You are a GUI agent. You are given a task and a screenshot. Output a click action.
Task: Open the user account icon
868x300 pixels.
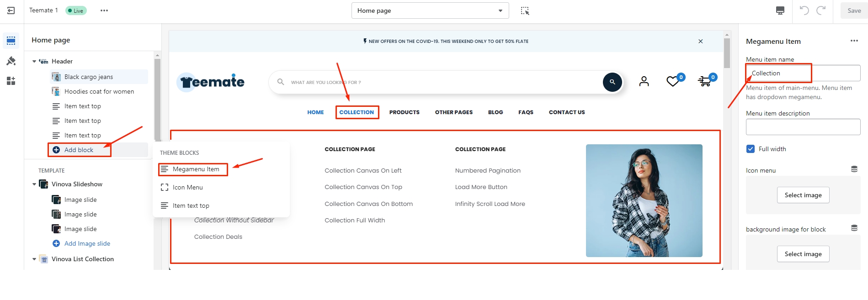tap(644, 81)
